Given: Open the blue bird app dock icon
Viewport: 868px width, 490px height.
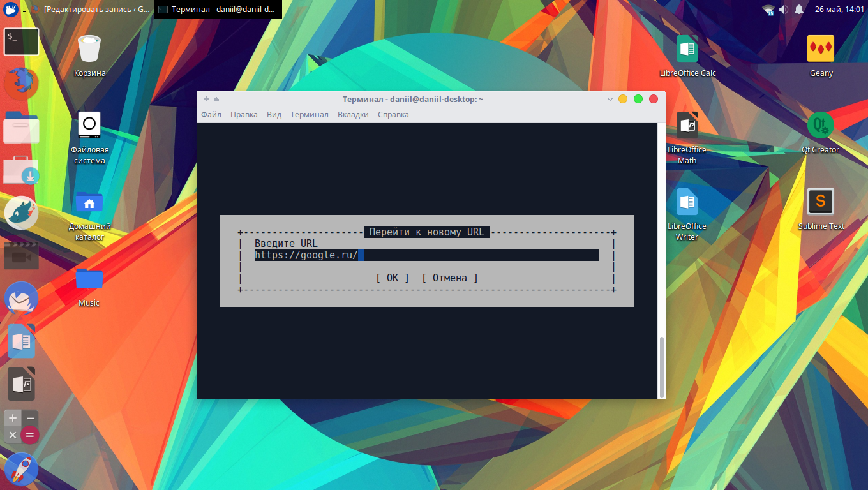Looking at the screenshot, I should (x=22, y=212).
